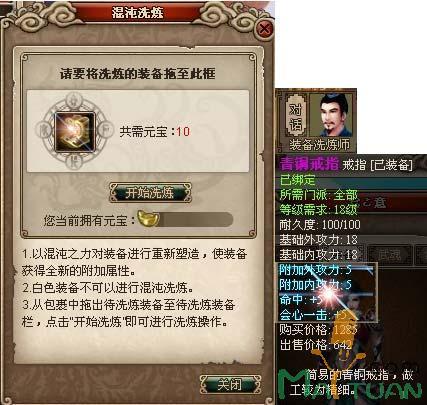Screen dimensions: 427x405
Task: Click the 附加外攻力 attribute line
Action: click(315, 270)
